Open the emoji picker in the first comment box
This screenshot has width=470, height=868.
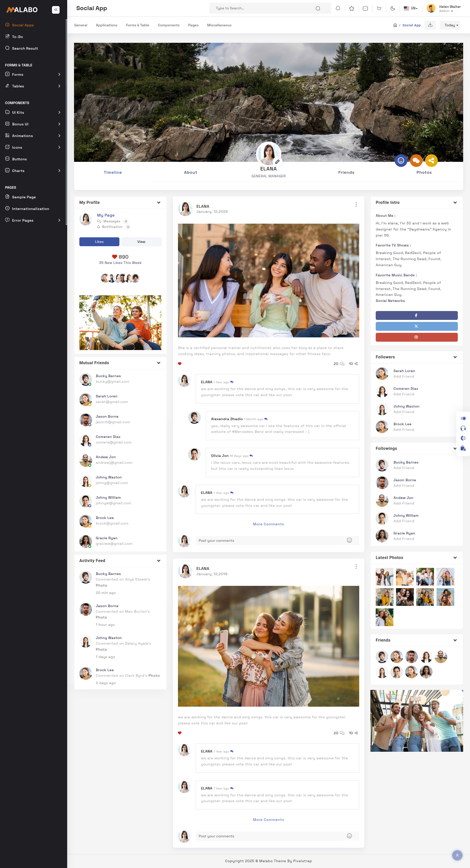point(349,540)
